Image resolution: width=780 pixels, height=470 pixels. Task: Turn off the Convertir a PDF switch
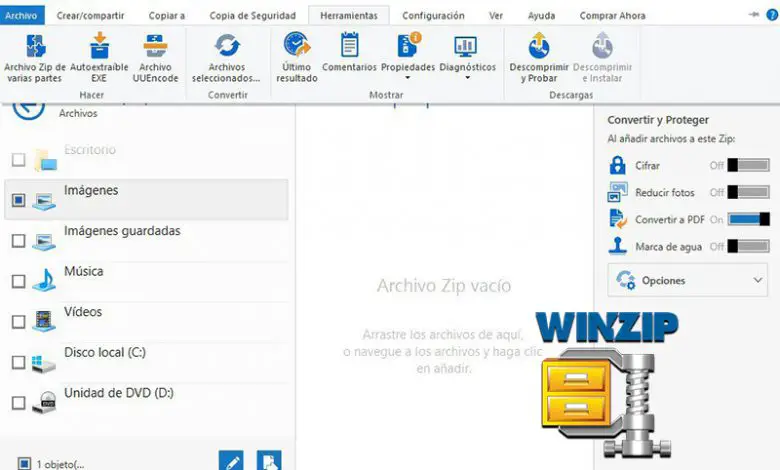pyautogui.click(x=748, y=219)
